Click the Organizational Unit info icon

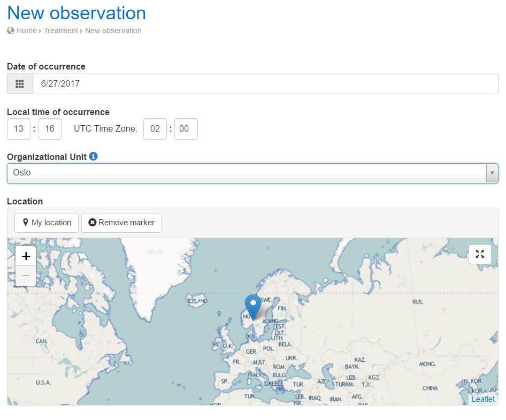tap(94, 156)
